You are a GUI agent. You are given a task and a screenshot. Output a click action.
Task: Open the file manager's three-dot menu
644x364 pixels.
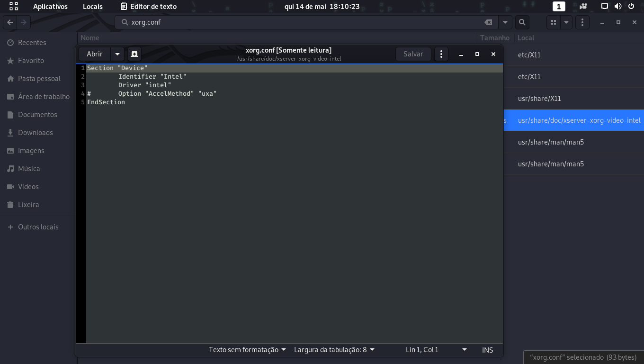coord(582,22)
